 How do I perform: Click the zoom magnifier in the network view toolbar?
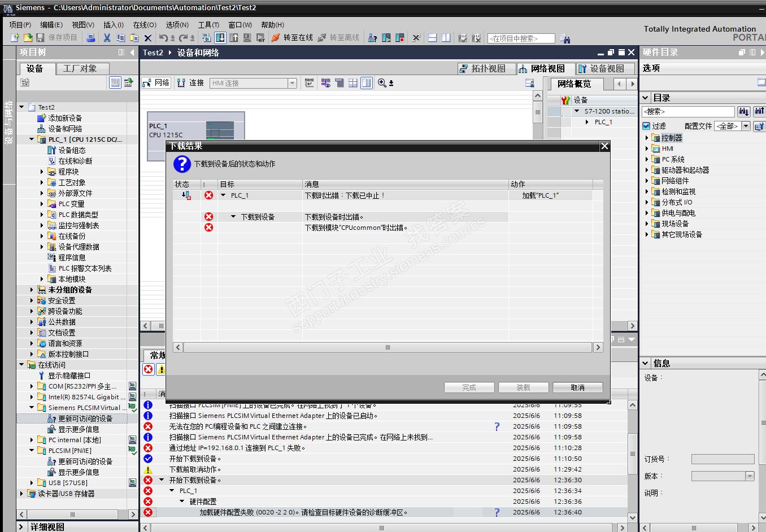[382, 83]
